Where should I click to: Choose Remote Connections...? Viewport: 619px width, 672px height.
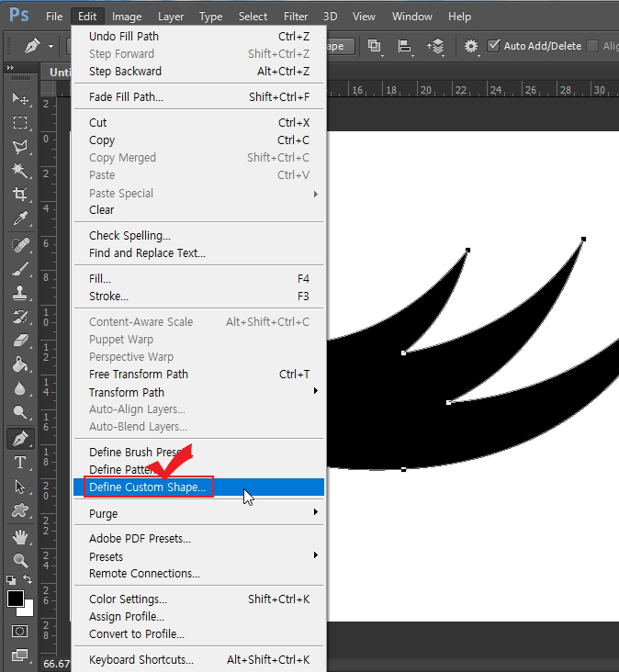click(198, 574)
